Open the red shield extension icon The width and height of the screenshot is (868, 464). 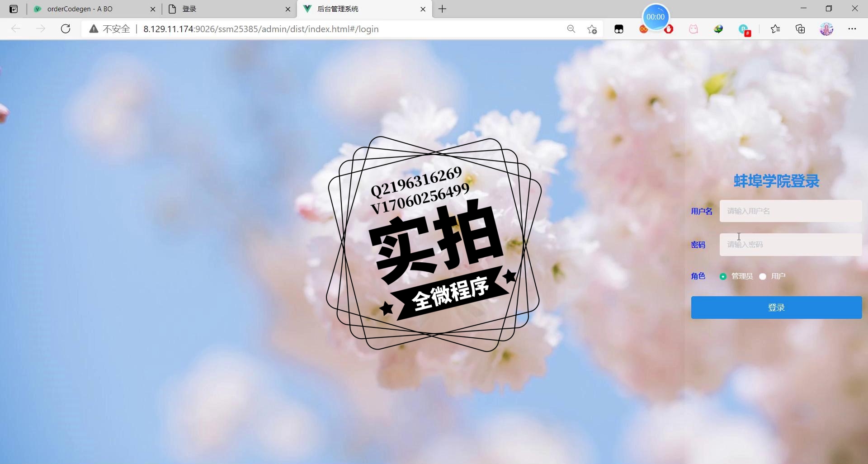coord(669,29)
